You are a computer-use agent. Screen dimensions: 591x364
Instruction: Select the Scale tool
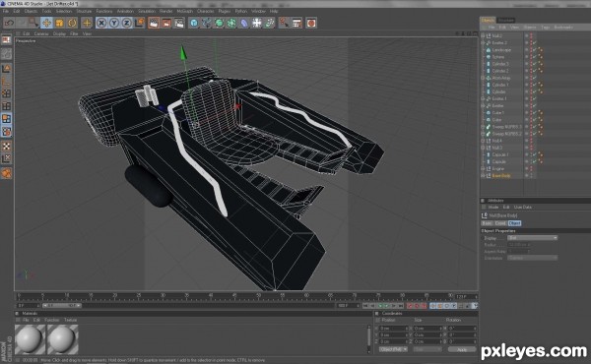click(x=59, y=23)
